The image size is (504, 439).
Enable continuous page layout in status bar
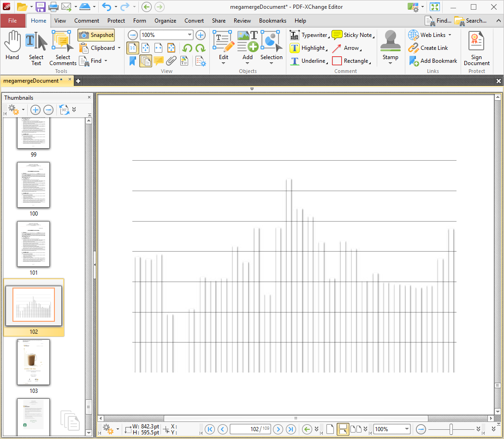click(343, 429)
